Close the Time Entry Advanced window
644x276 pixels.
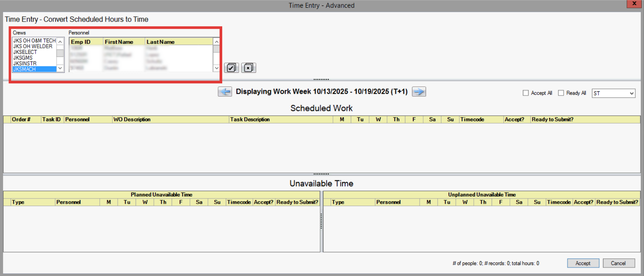tap(634, 3)
